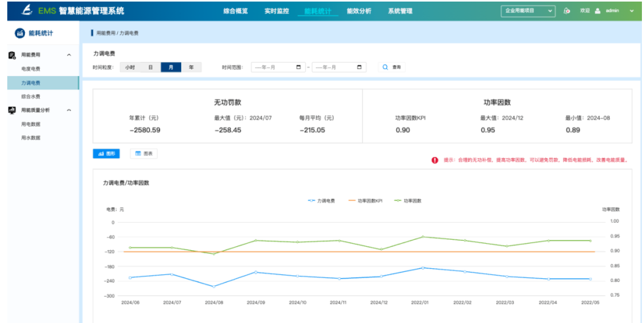
Task: Click the calendar icon in start date field
Action: coord(298,67)
